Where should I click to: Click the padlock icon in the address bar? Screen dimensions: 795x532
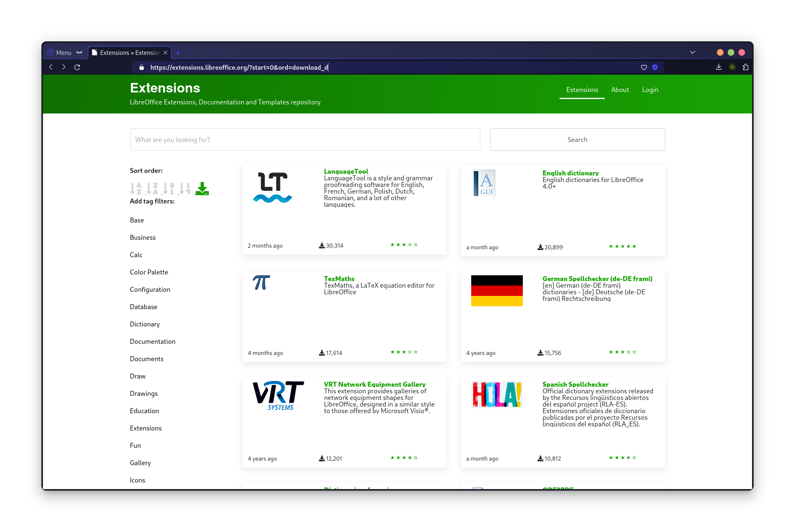[141, 67]
